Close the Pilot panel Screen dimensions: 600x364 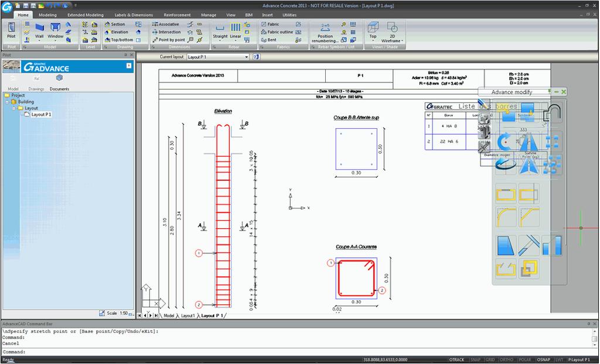pyautogui.click(x=132, y=55)
